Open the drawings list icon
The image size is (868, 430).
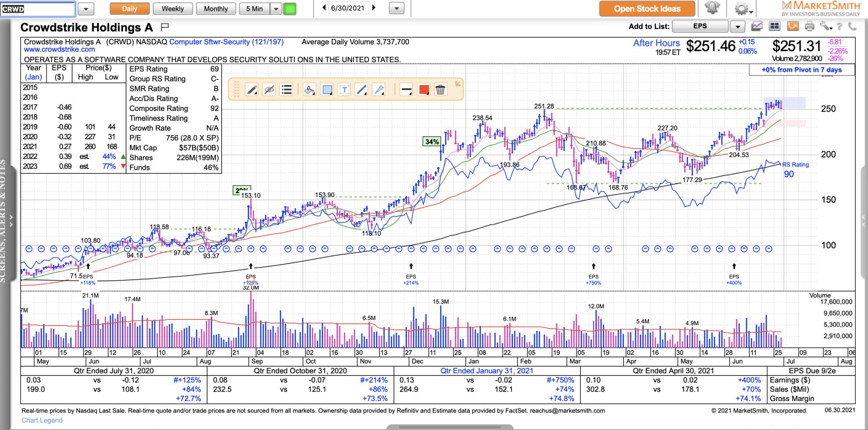click(x=286, y=90)
